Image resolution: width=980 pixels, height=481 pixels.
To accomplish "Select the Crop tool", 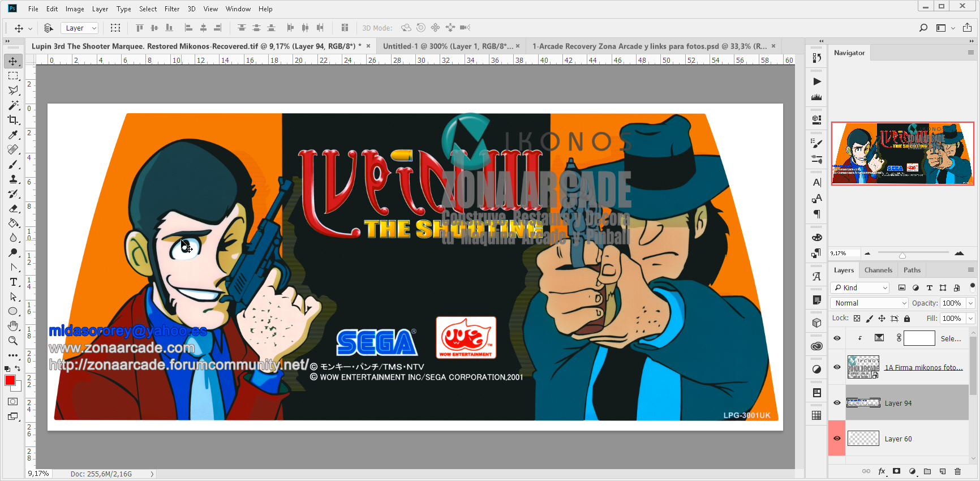I will point(13,120).
